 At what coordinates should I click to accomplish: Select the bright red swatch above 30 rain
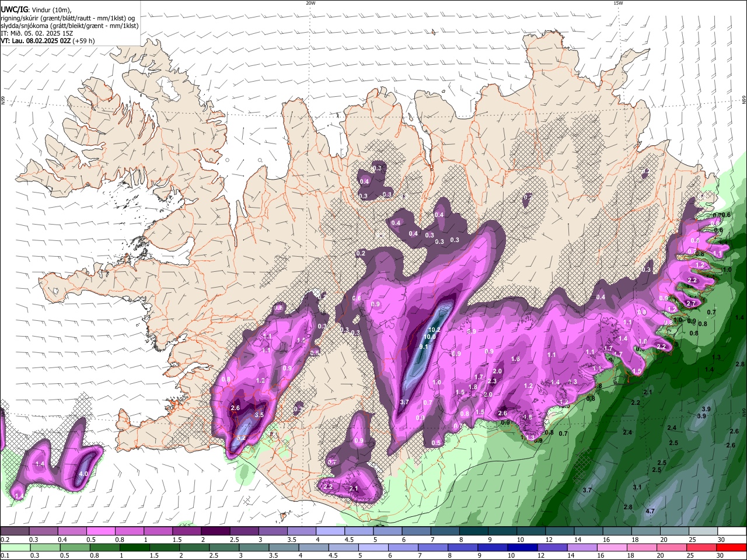(x=731, y=548)
